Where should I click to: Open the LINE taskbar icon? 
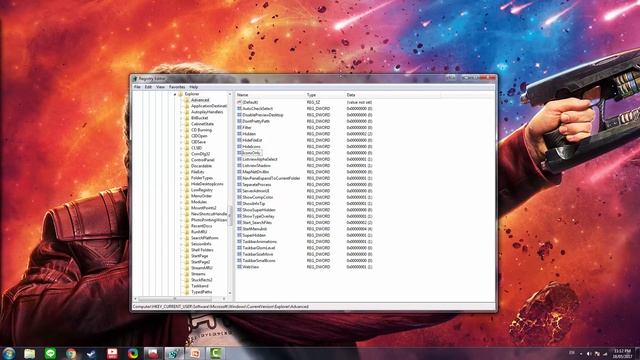pos(50,353)
